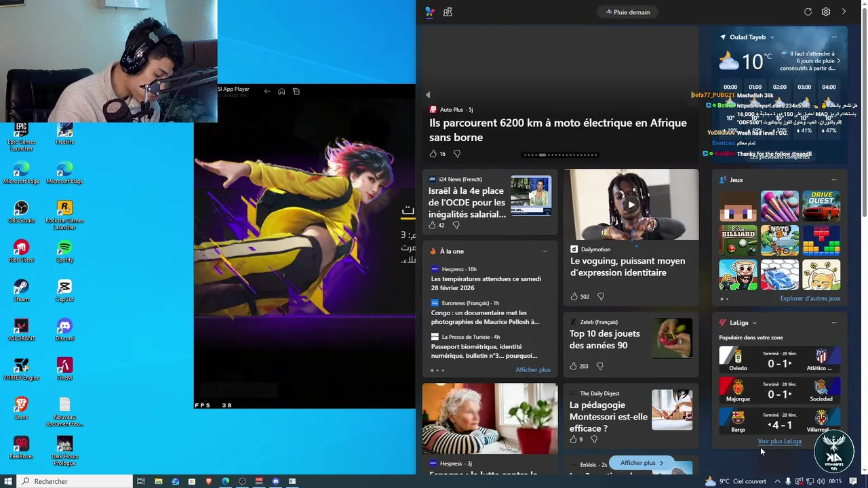Open the rain forecast alert chevron
The image size is (868, 488).
(839, 61)
